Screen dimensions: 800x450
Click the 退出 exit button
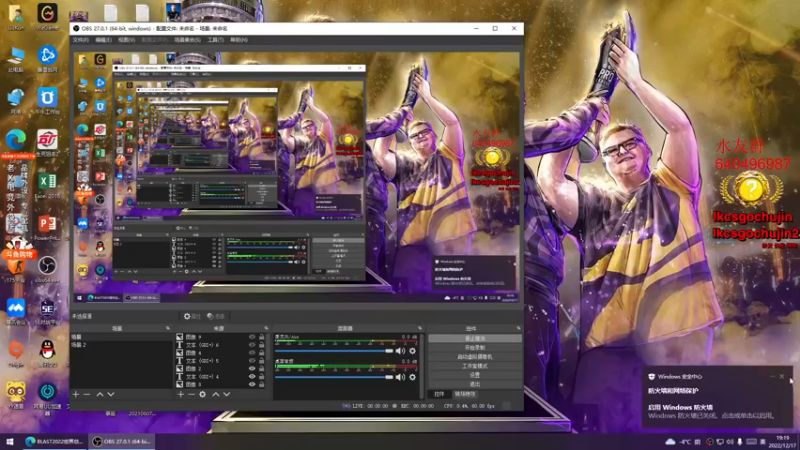coord(475,384)
